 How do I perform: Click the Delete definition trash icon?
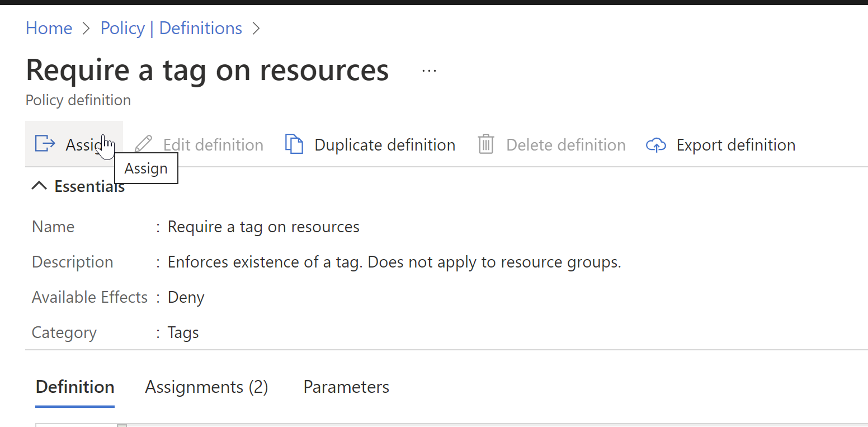486,144
